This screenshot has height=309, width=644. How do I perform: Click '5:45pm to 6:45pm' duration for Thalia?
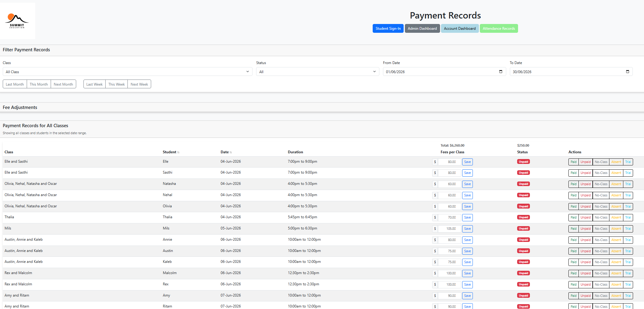coord(302,217)
